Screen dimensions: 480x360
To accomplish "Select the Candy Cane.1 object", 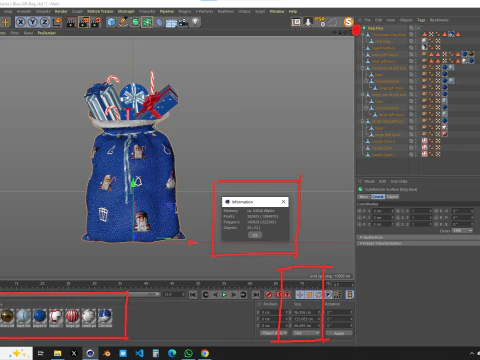I will 383,155.
